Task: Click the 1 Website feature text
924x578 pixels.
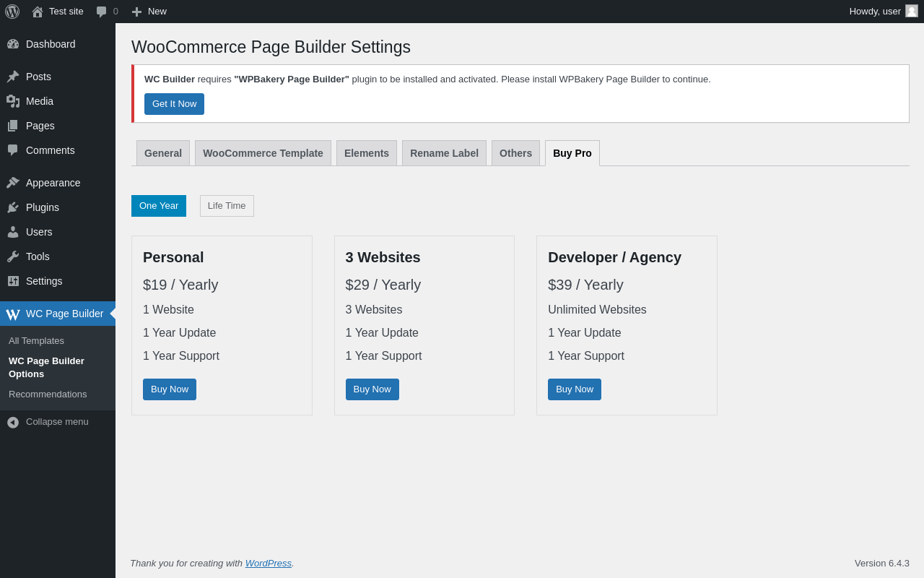Action: coord(168,310)
